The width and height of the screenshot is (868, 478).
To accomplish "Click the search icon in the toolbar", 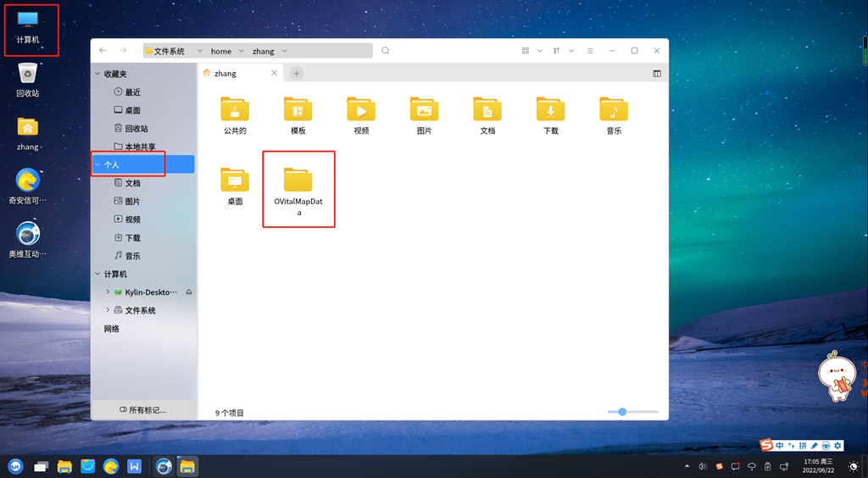I will (x=386, y=51).
